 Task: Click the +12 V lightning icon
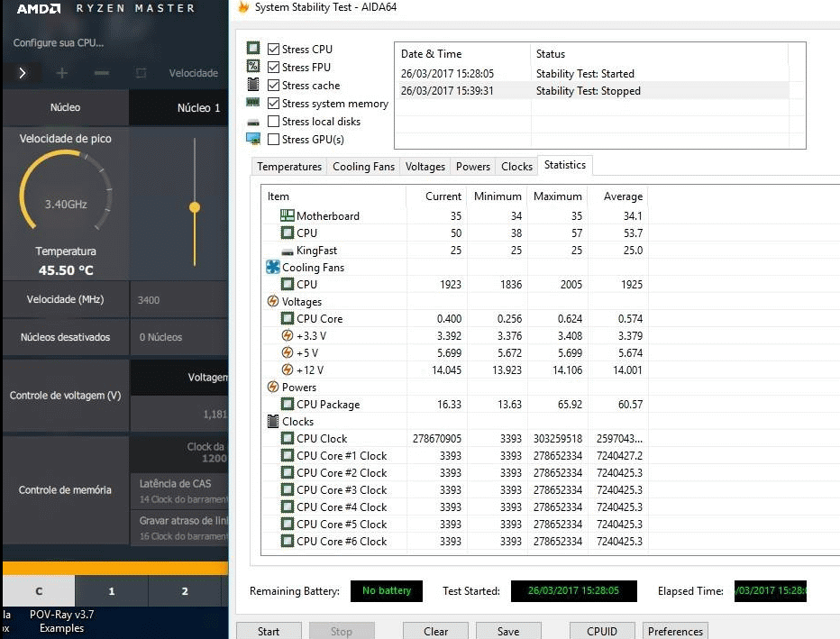point(288,370)
